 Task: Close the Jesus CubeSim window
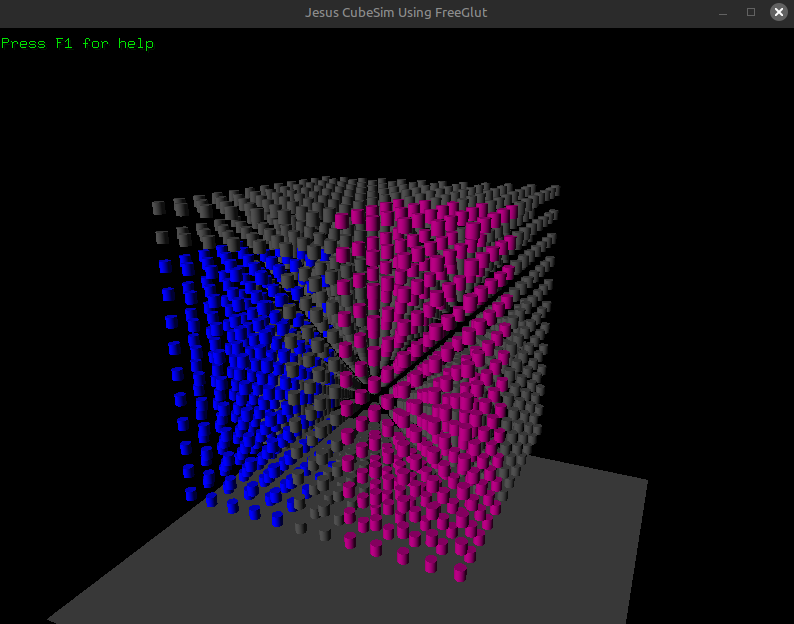778,12
